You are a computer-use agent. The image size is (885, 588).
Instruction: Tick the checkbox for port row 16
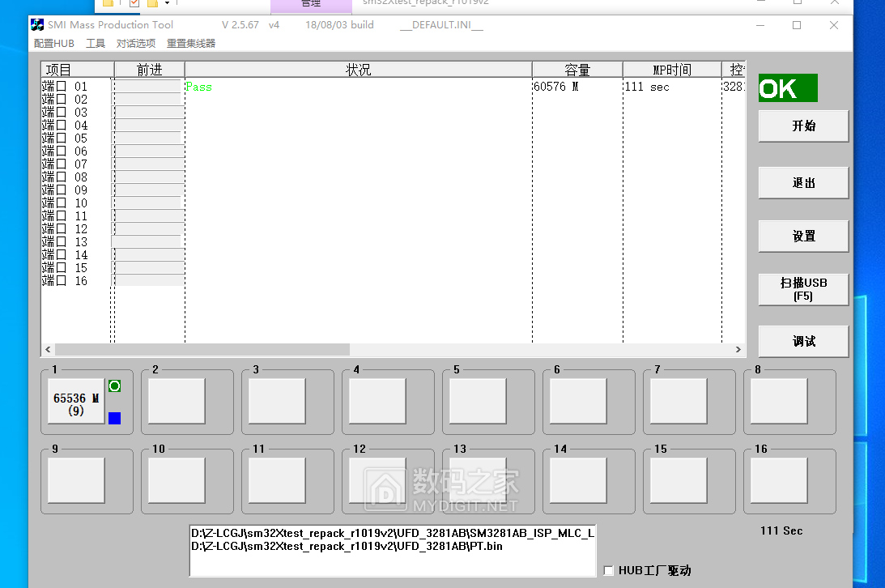pos(61,281)
